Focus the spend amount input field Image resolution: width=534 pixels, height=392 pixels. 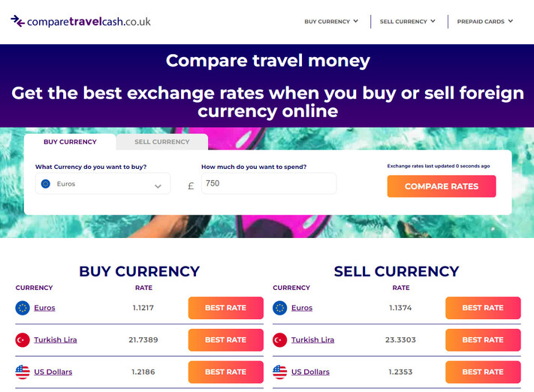[x=268, y=184]
